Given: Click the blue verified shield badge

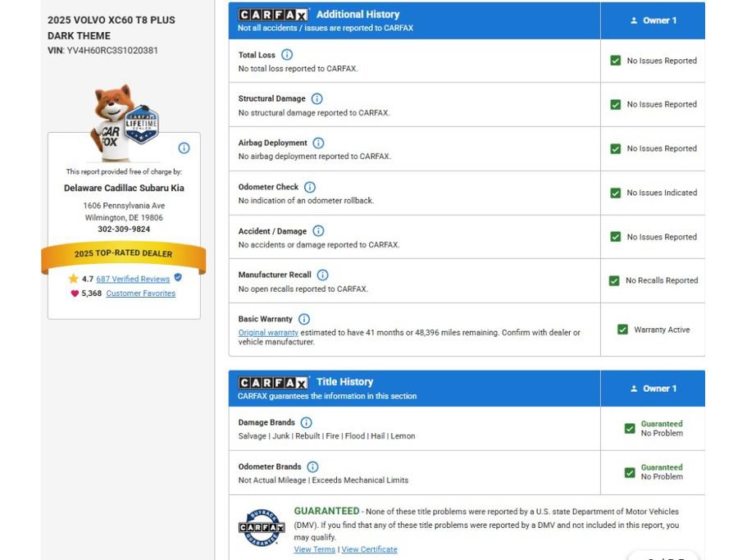Looking at the screenshot, I should tap(178, 277).
